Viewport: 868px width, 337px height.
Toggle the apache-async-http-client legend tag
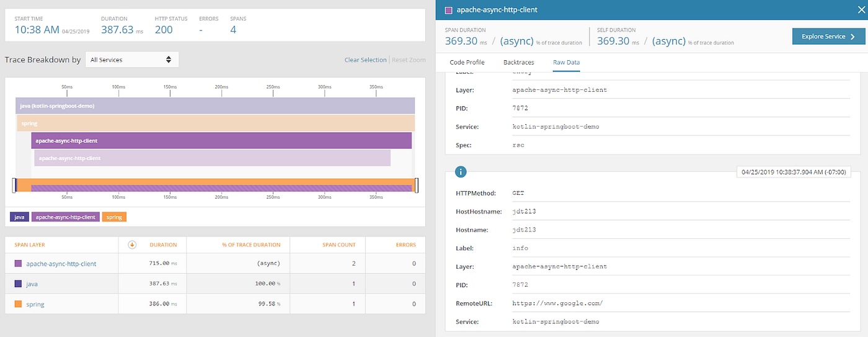(65, 217)
